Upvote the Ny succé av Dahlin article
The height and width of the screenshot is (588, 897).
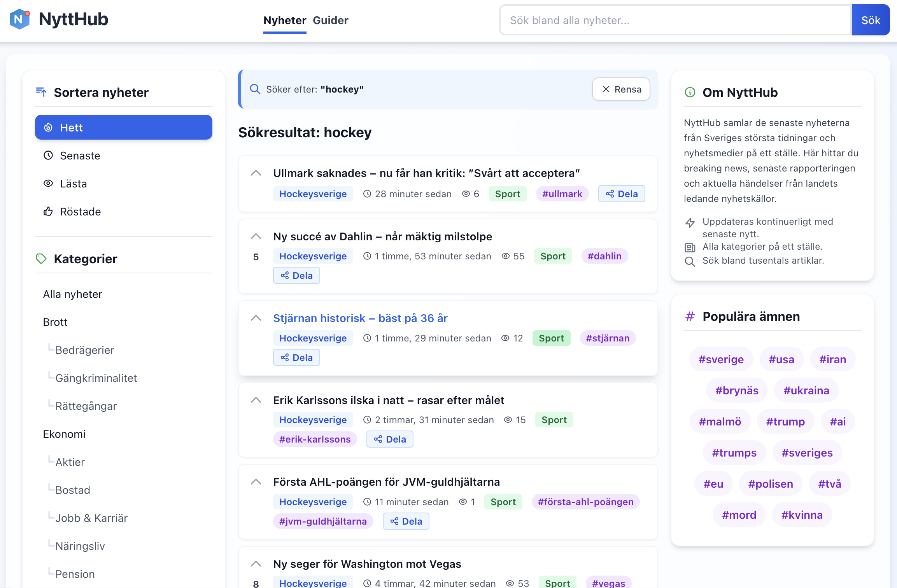pyautogui.click(x=256, y=236)
